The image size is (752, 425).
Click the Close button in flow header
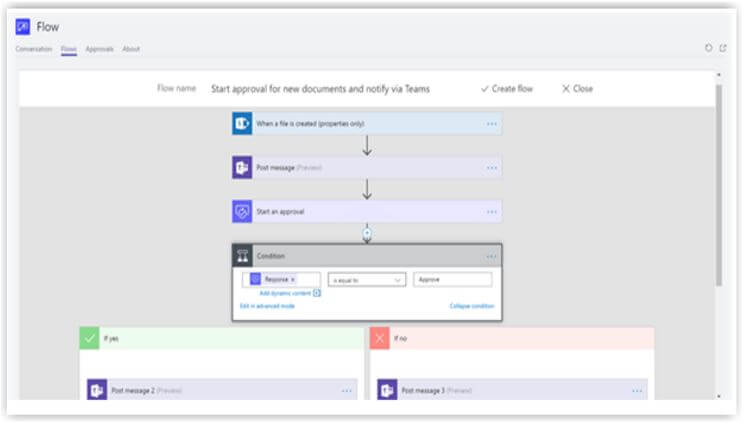(577, 89)
